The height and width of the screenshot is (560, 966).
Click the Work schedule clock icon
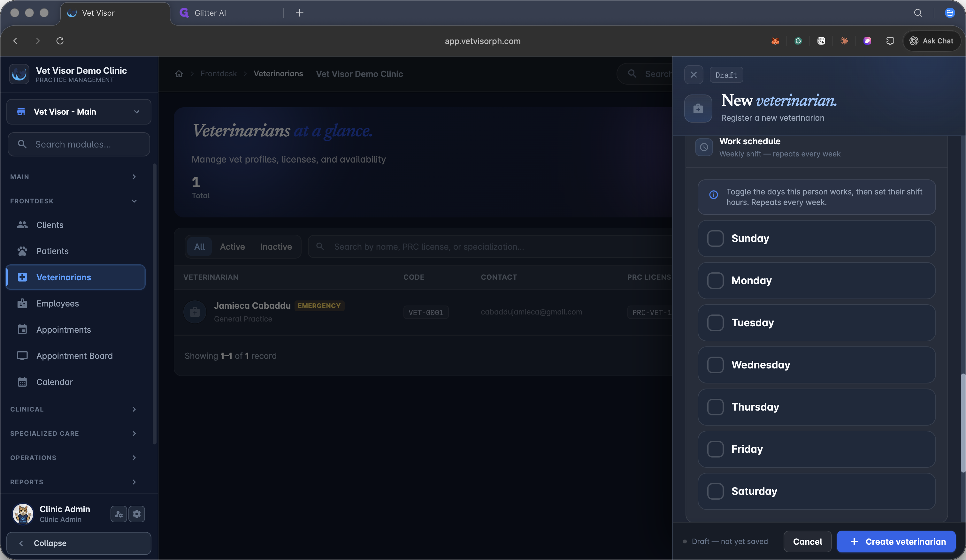(x=704, y=147)
